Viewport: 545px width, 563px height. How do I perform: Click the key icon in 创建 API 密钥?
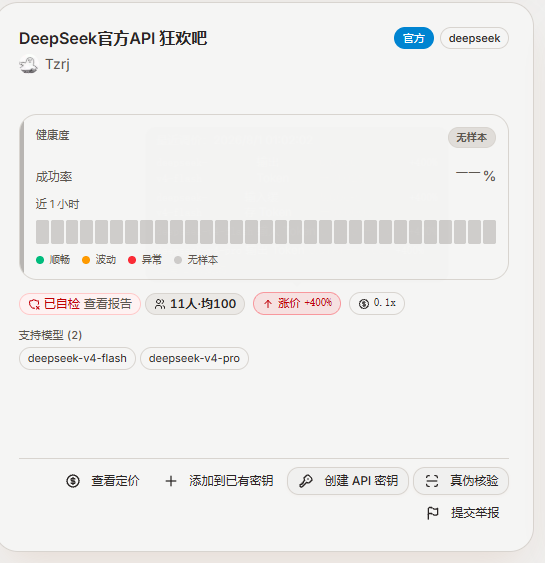point(306,481)
